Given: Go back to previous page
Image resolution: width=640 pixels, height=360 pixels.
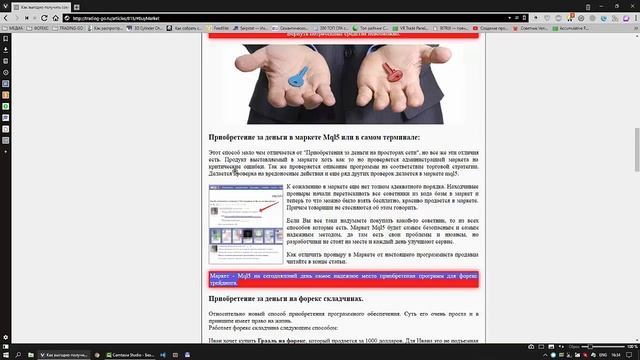Looking at the screenshot, I should [x=6, y=18].
